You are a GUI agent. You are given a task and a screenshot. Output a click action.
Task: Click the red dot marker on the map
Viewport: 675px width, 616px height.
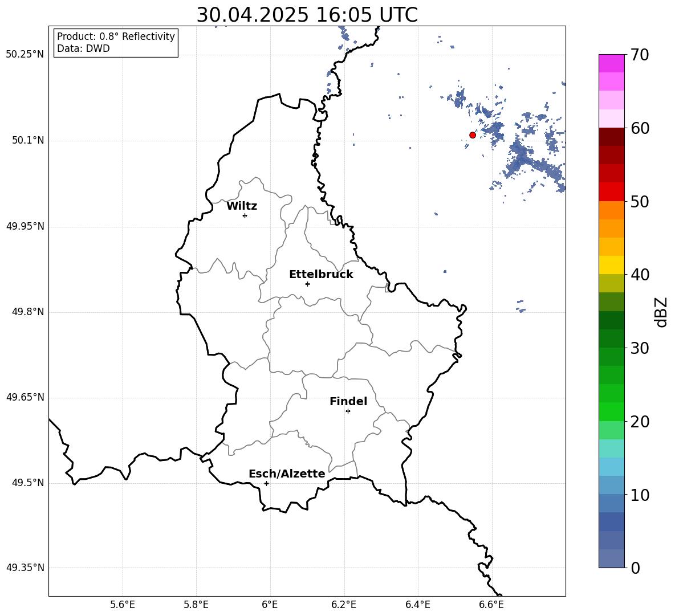pos(472,135)
